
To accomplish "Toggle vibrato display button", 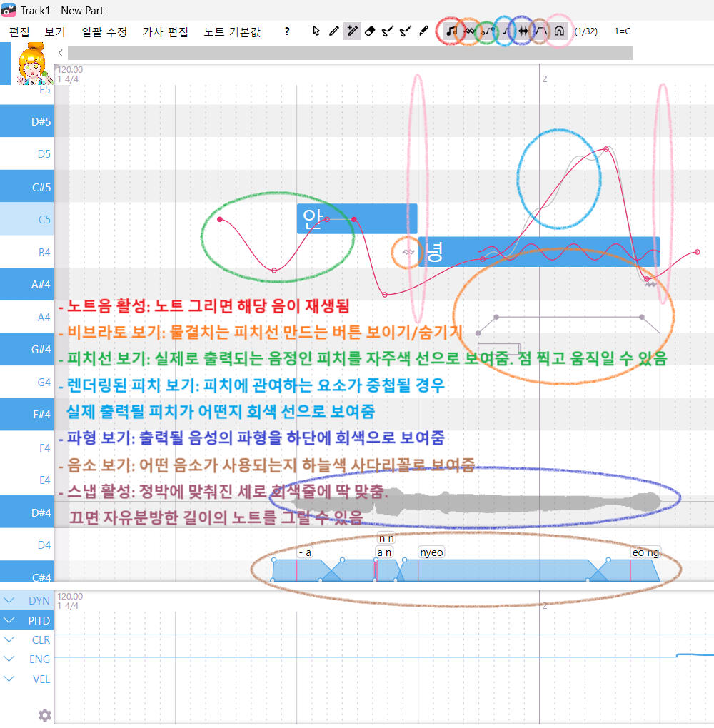I will (469, 31).
